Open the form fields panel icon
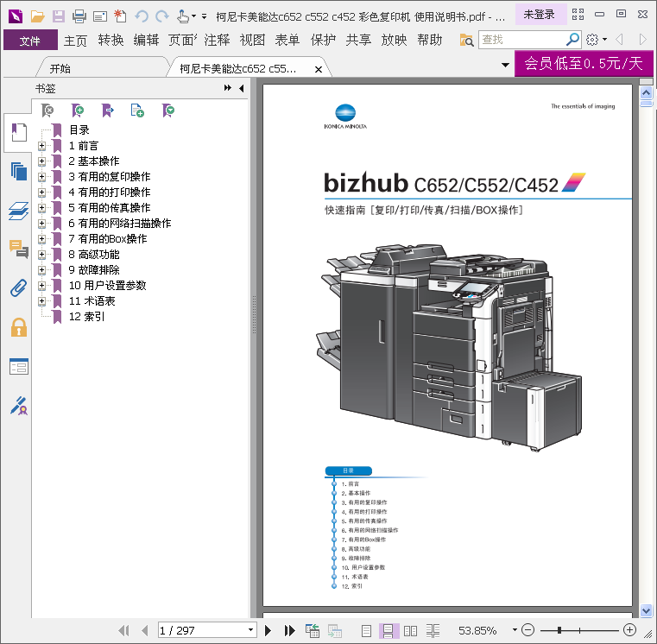The width and height of the screenshot is (657, 644). point(19,367)
